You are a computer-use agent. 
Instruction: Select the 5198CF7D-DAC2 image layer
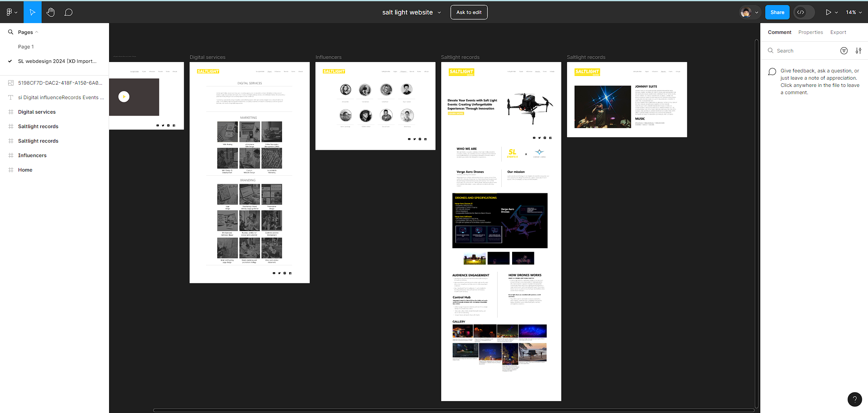click(54, 83)
